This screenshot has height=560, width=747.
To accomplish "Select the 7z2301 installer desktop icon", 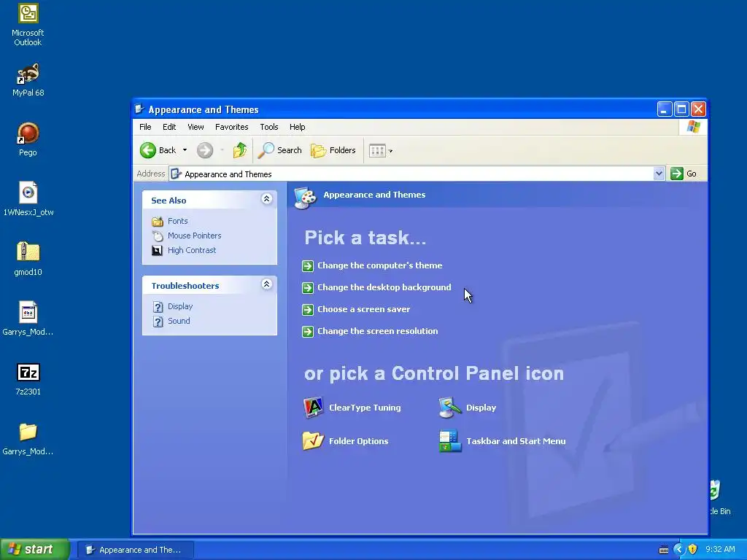I will 28,379.
